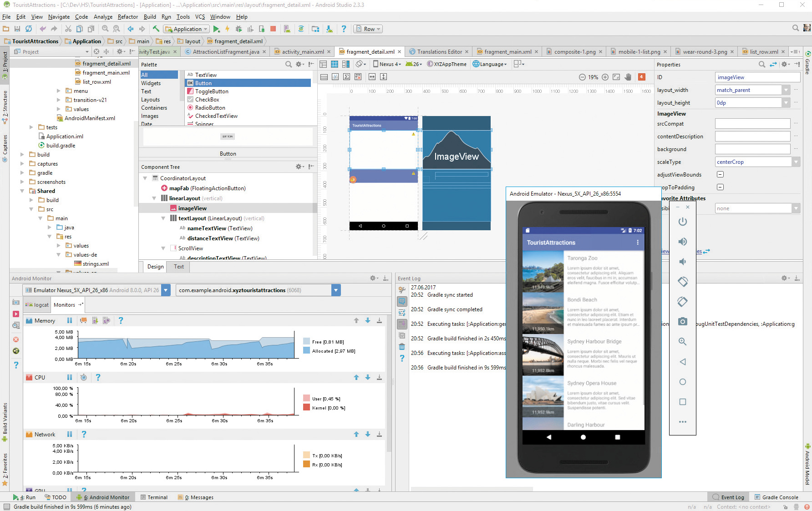Open emulator extended controls dots
Image resolution: width=812 pixels, height=511 pixels.
point(683,422)
